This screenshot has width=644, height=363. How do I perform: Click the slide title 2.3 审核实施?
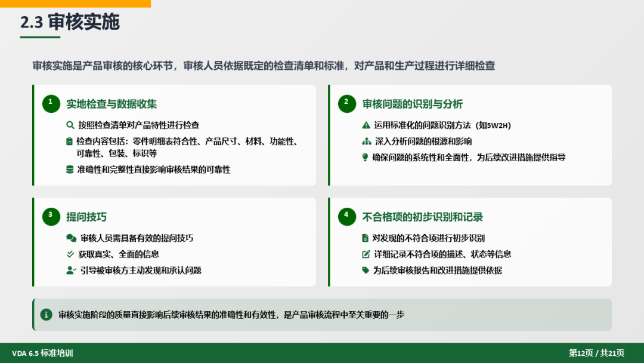click(70, 22)
